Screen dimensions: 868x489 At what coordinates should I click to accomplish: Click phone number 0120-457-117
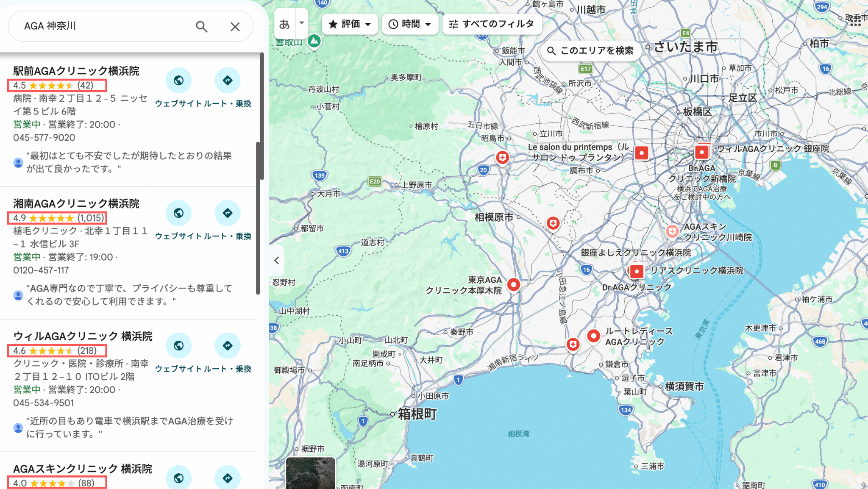[x=41, y=270]
